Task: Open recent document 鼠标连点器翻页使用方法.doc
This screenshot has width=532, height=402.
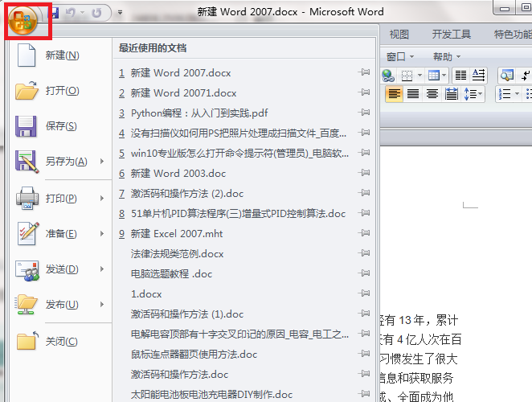Action: point(194,355)
